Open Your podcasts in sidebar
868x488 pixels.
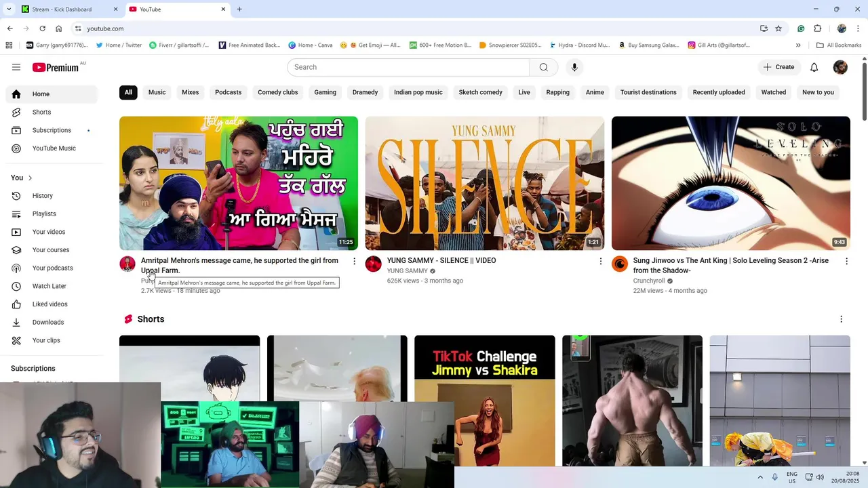click(x=52, y=268)
